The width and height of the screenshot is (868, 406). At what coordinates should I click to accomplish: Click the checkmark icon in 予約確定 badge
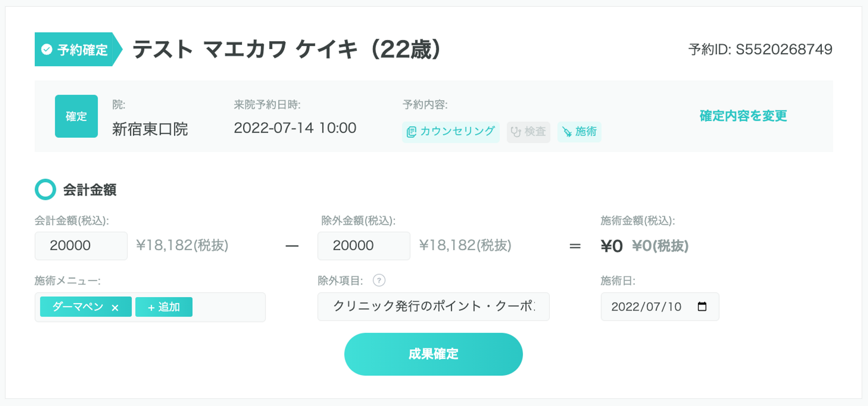pyautogui.click(x=47, y=49)
